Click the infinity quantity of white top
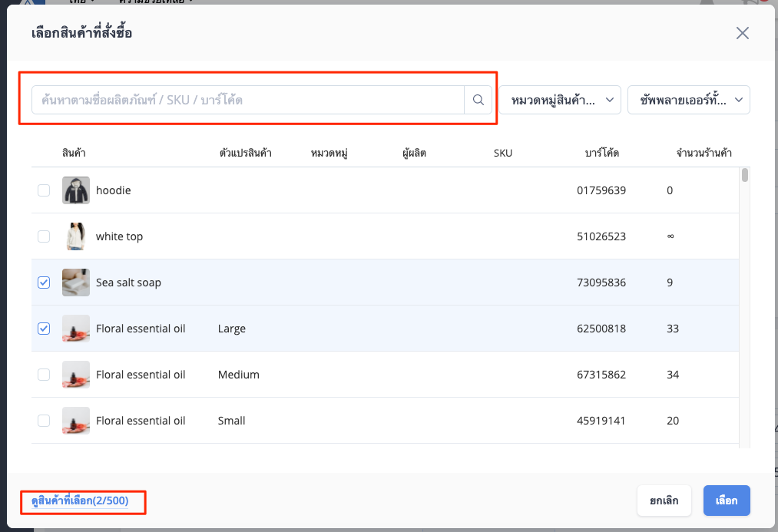 (x=670, y=236)
